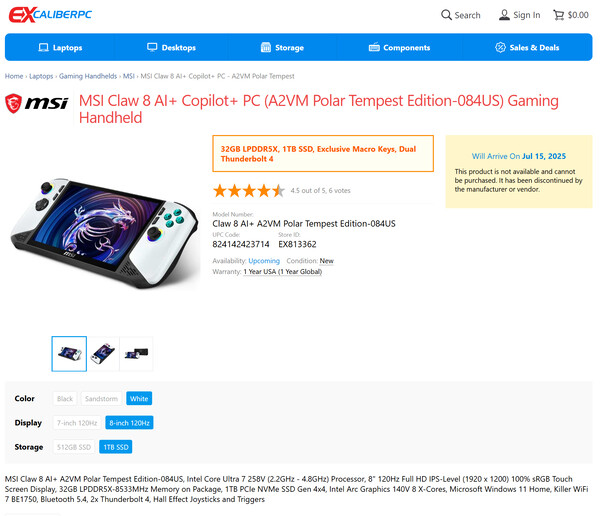Open the 1 Year USA warranty link
Image resolution: width=600 pixels, height=516 pixels.
tap(282, 271)
